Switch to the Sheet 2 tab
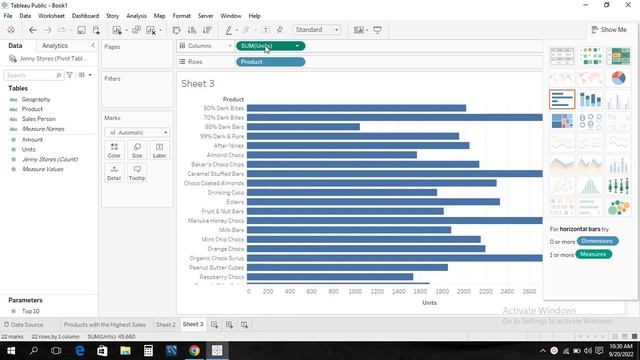The height and width of the screenshot is (360, 640). [x=165, y=324]
